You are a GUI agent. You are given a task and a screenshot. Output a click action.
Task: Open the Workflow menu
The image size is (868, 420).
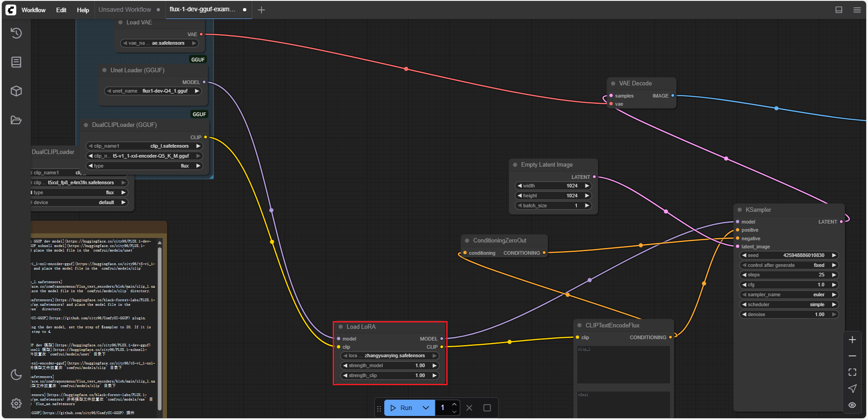click(33, 10)
